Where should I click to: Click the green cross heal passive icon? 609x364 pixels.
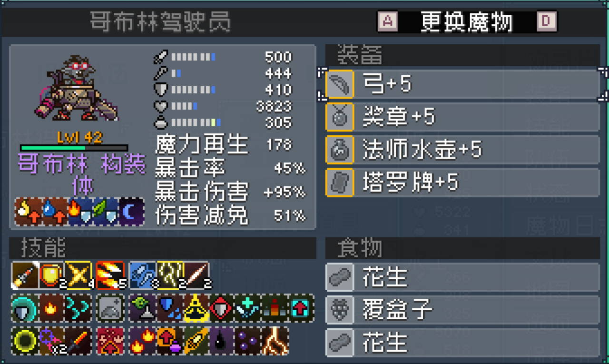[248, 307]
